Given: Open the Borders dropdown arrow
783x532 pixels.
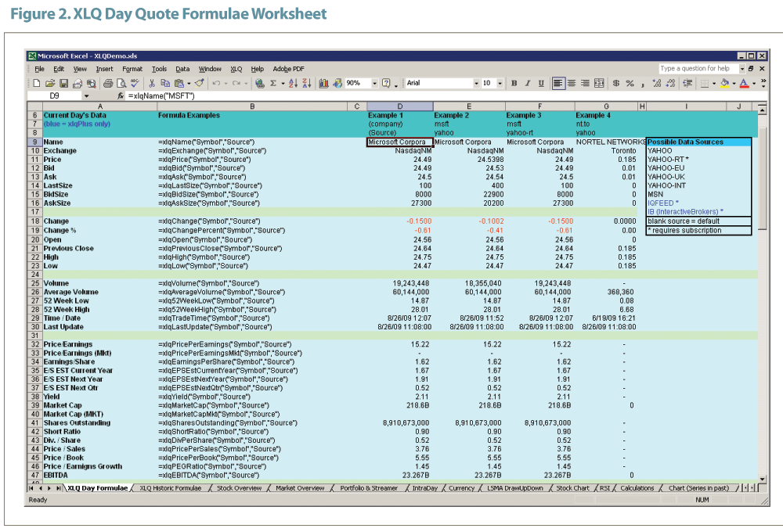Looking at the screenshot, I should (714, 84).
